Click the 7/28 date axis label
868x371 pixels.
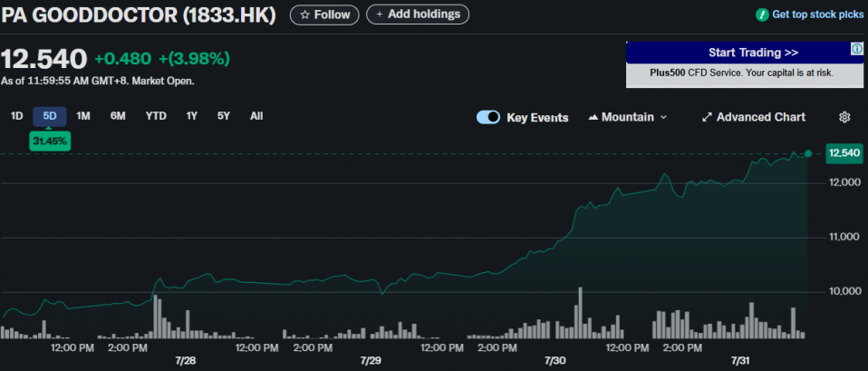(x=186, y=361)
